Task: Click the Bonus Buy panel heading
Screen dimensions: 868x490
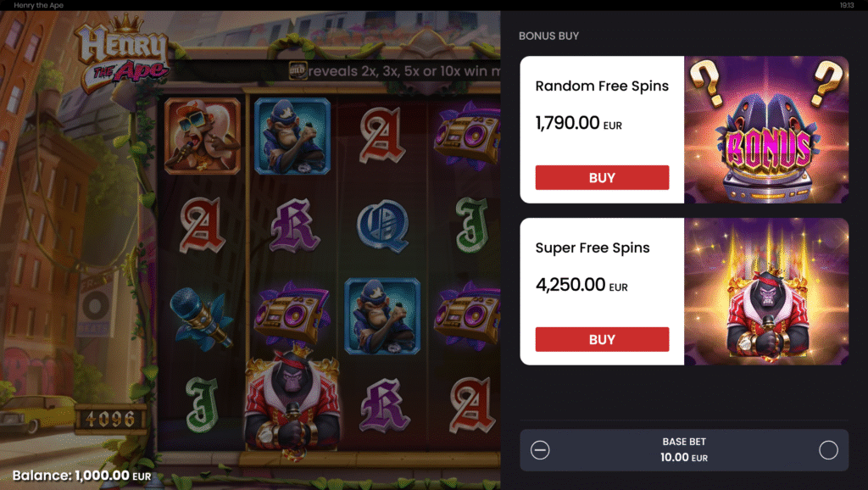Action: pyautogui.click(x=548, y=36)
